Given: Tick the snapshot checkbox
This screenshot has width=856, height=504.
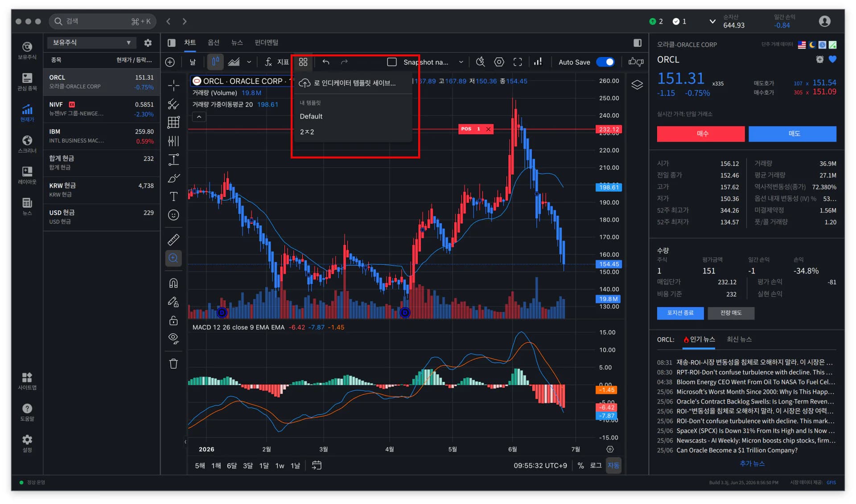Looking at the screenshot, I should [392, 62].
